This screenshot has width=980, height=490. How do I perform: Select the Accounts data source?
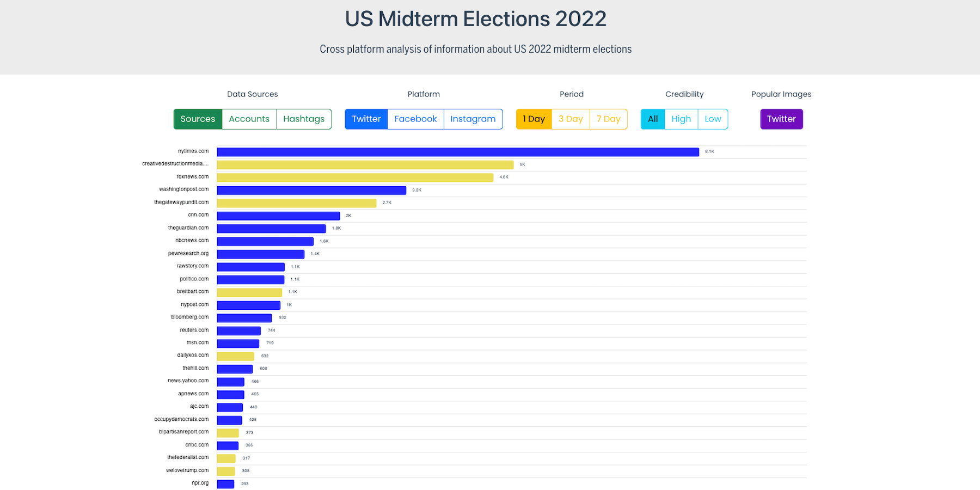pos(249,119)
